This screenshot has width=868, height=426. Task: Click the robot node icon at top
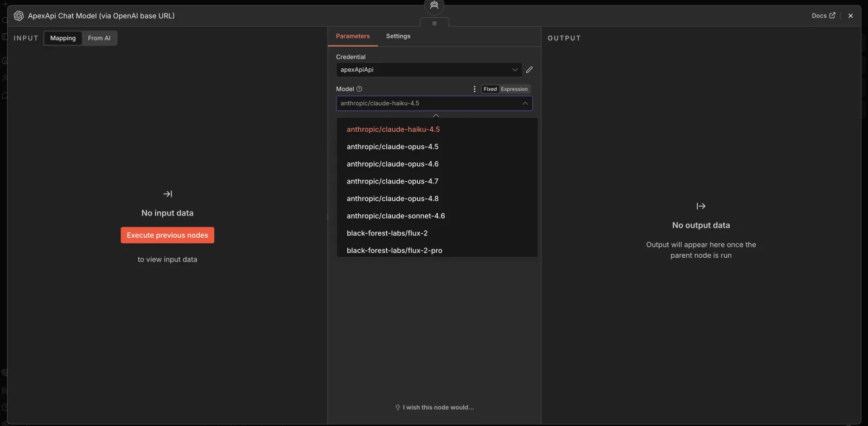pos(434,5)
